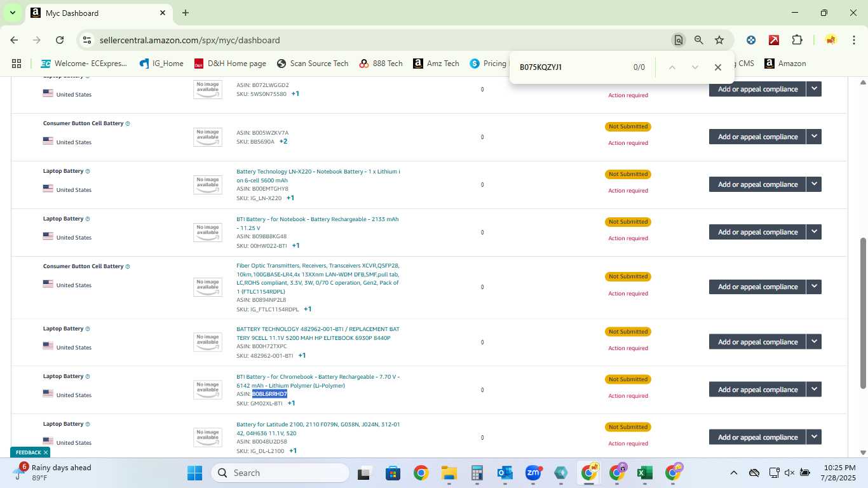The image size is (868, 488).
Task: Jump to next find result
Action: pos(695,67)
